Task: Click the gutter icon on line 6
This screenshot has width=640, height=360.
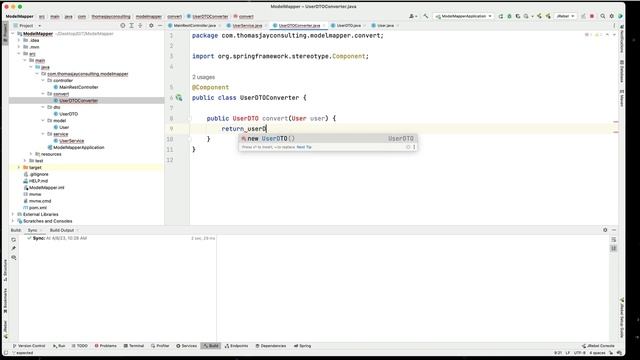Action: (179, 98)
